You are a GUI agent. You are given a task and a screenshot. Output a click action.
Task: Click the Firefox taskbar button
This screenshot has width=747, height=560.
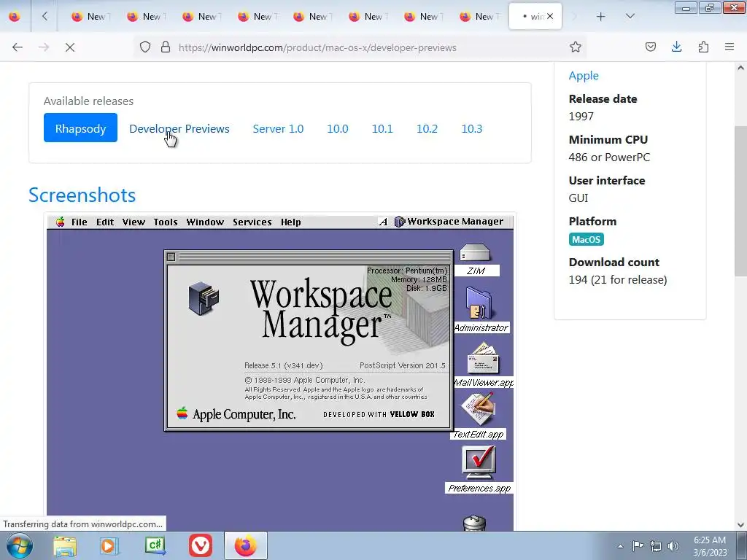tap(245, 545)
